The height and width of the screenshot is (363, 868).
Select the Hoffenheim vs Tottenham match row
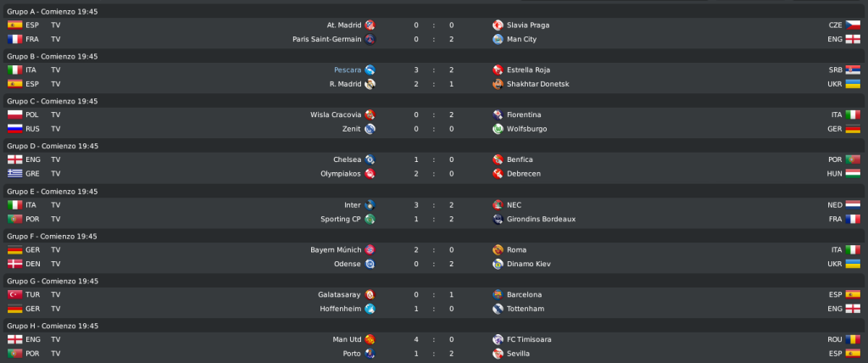click(x=434, y=309)
